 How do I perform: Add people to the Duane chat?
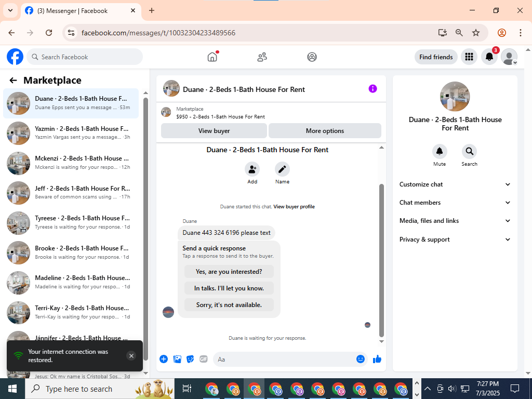coord(252,169)
